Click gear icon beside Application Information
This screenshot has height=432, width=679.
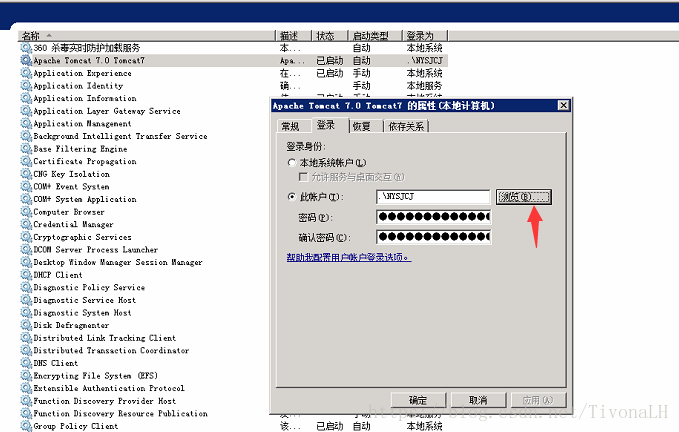point(26,98)
